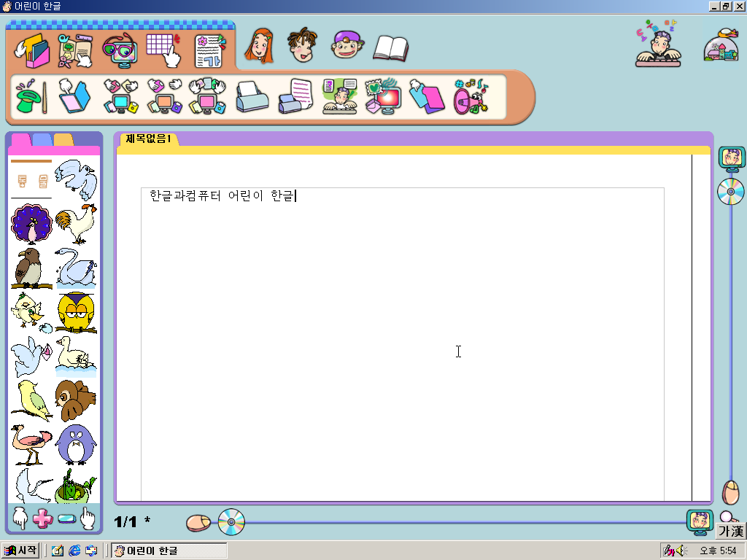Screen dimensions: 747x560
Task: Click the send mail monitor icon
Action: 383,96
